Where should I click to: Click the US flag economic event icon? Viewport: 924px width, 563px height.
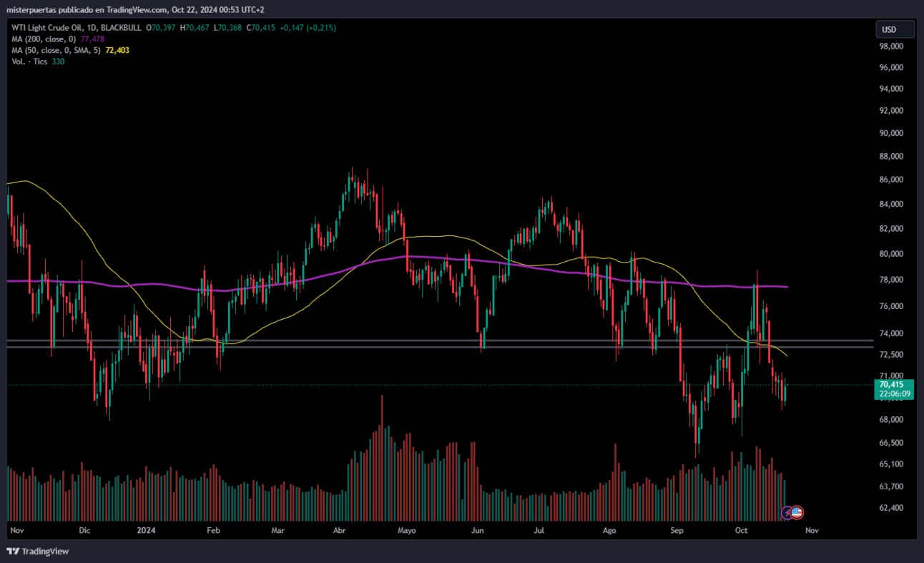point(797,512)
